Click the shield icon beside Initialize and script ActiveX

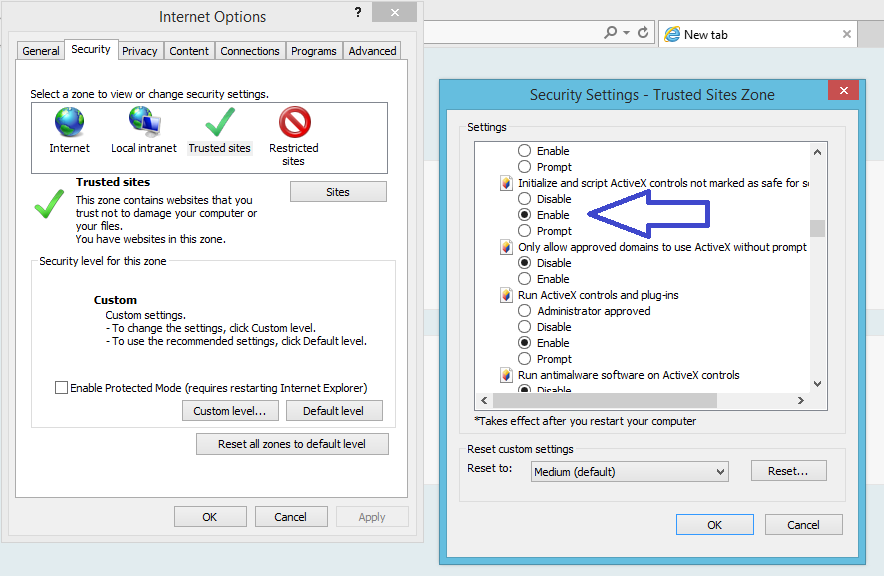point(506,183)
